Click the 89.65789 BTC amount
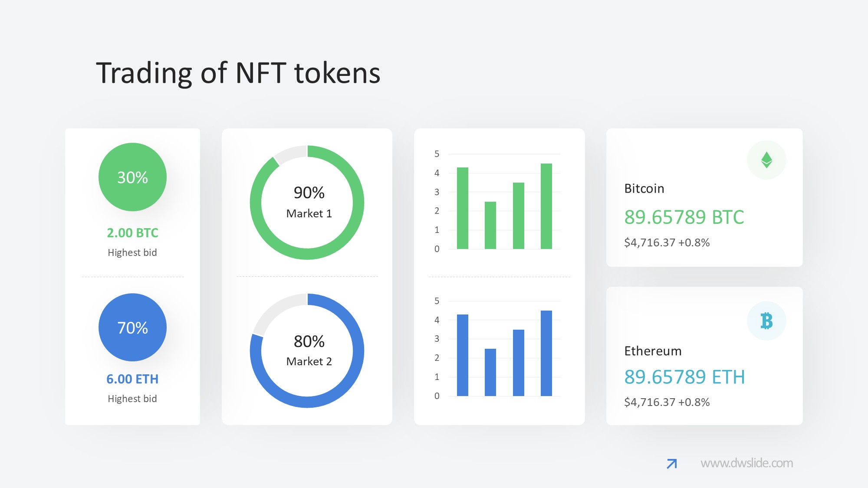Screen dimensions: 868x488 point(684,217)
